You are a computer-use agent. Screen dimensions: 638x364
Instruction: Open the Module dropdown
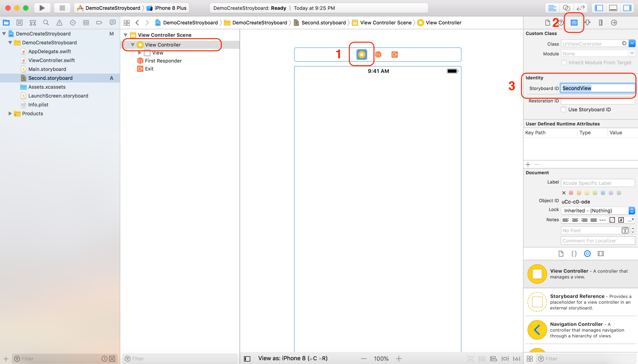(x=632, y=53)
